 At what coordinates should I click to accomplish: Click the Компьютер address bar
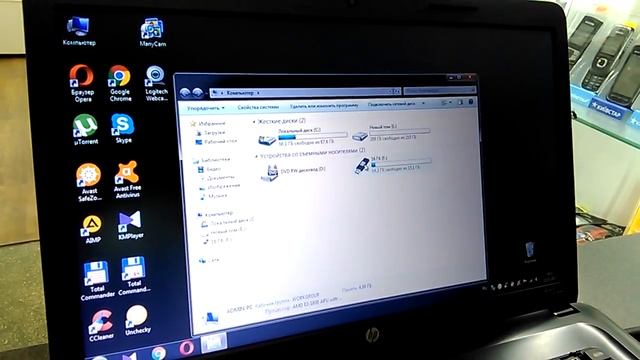[x=305, y=92]
